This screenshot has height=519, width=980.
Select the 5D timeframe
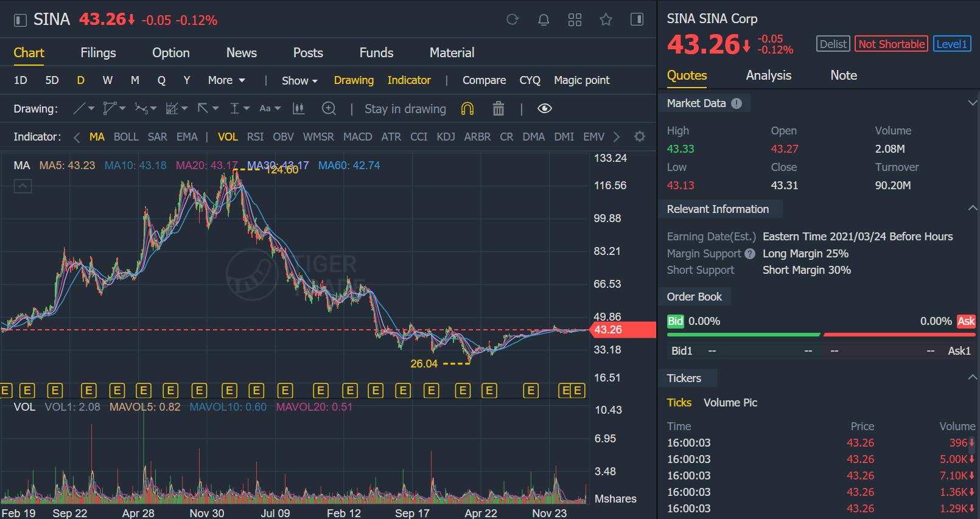click(52, 80)
